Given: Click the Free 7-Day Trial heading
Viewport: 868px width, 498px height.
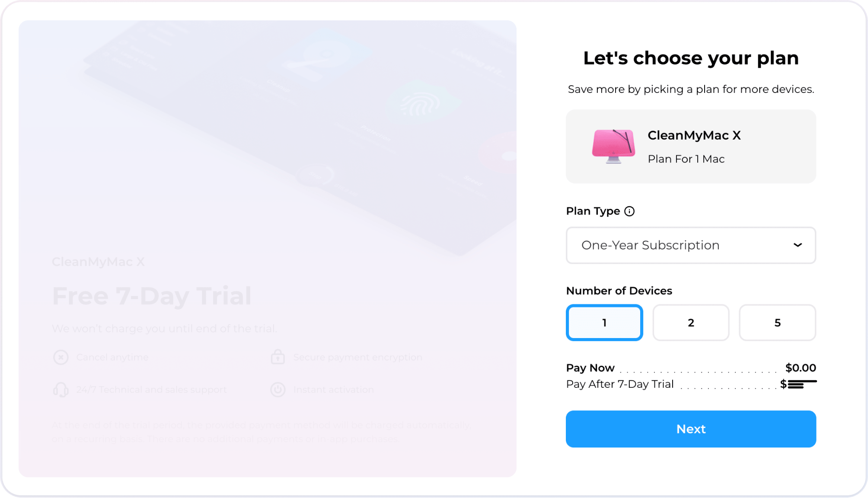Looking at the screenshot, I should pos(152,296).
